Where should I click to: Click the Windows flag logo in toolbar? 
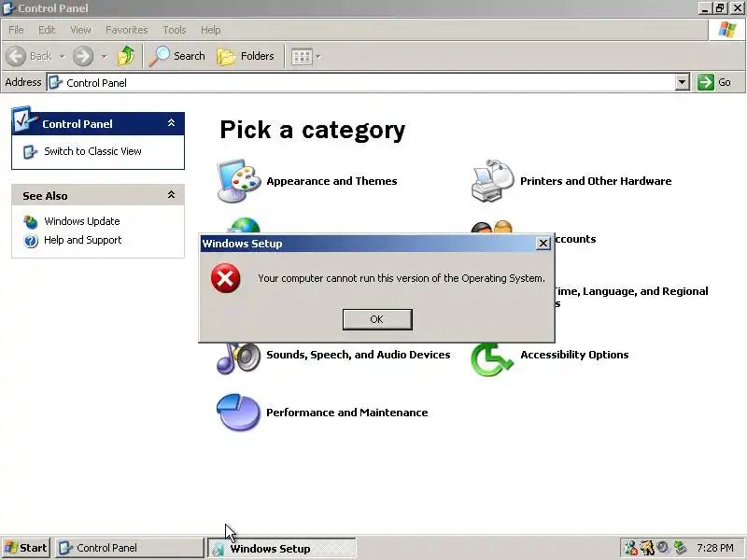pos(727,30)
